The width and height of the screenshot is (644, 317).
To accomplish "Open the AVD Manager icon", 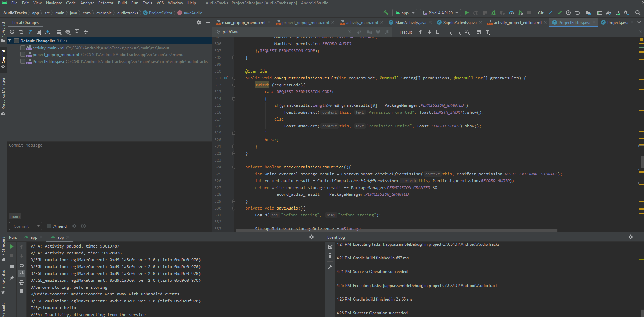I will coord(618,13).
